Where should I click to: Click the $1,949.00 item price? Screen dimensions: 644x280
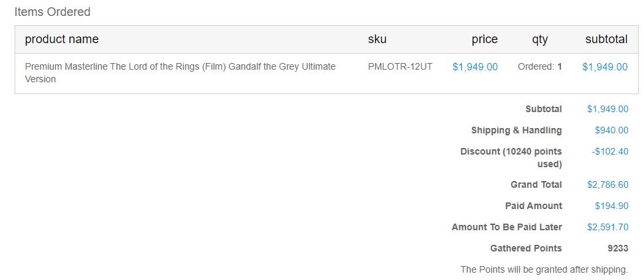coord(475,67)
